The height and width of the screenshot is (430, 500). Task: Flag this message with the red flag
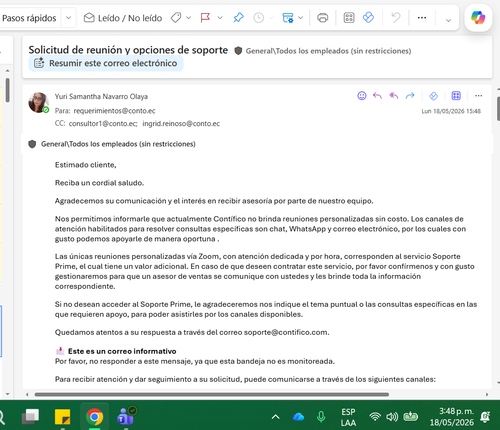[205, 18]
